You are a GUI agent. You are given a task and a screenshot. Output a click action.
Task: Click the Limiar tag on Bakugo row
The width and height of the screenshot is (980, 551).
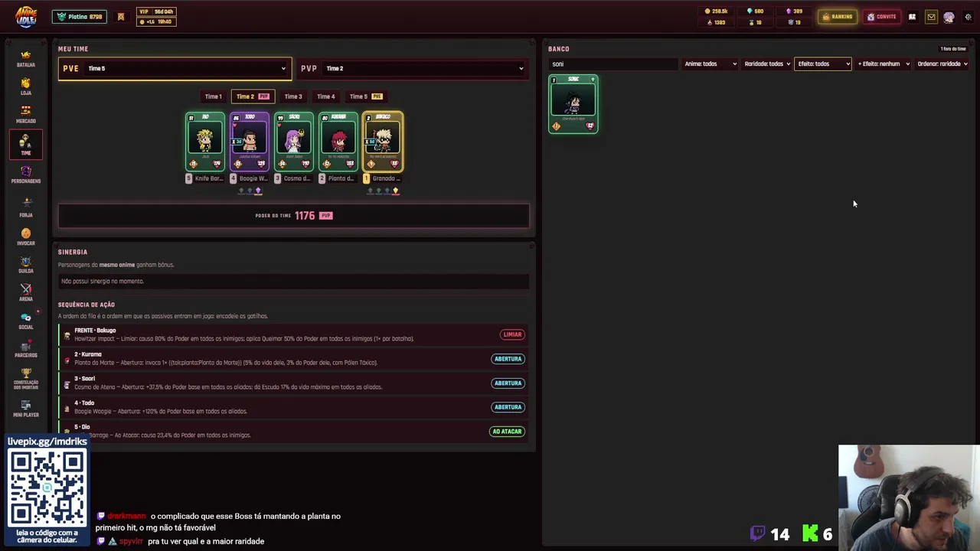coord(512,334)
